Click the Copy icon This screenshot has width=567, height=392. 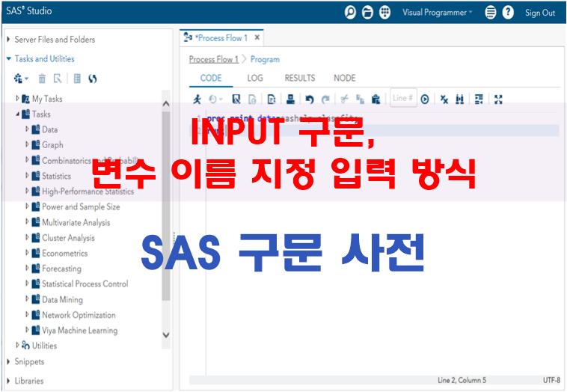coord(360,99)
